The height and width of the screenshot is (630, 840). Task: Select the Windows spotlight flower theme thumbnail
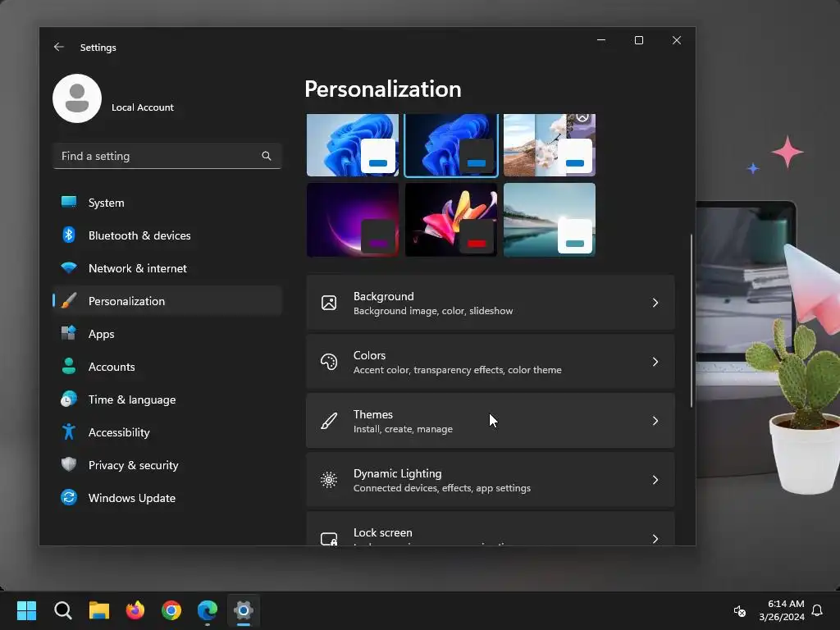[550, 144]
